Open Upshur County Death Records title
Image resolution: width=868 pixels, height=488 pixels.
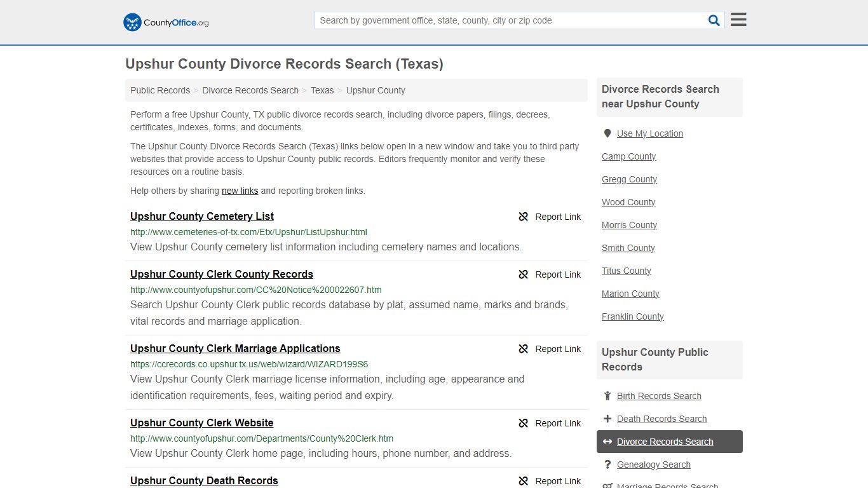tap(204, 480)
